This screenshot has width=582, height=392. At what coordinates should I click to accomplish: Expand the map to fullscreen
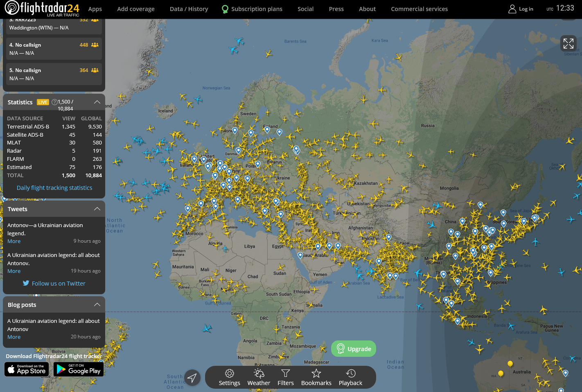click(568, 43)
